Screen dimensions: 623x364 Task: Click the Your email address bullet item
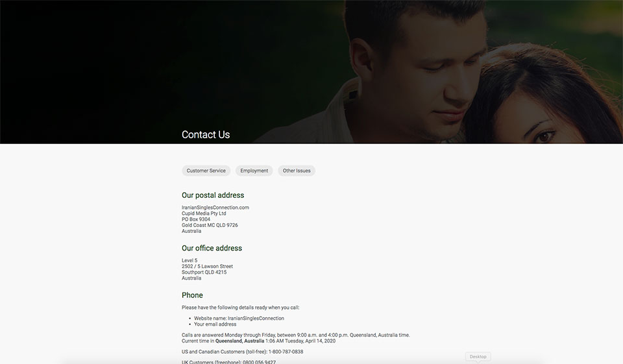[x=215, y=324]
